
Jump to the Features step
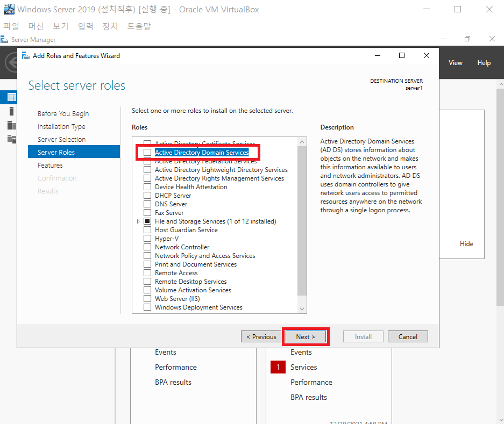point(50,165)
